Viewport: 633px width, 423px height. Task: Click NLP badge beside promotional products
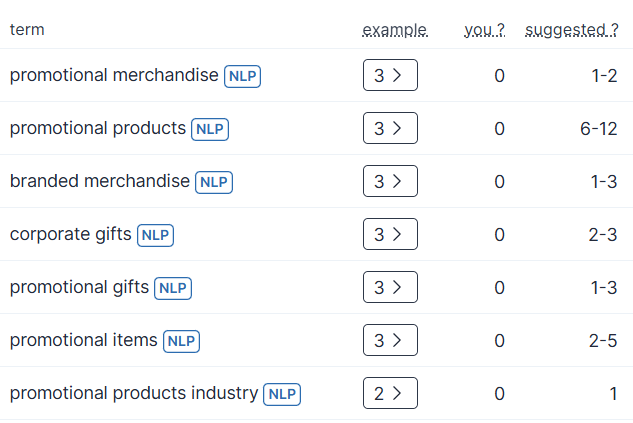coord(210,129)
